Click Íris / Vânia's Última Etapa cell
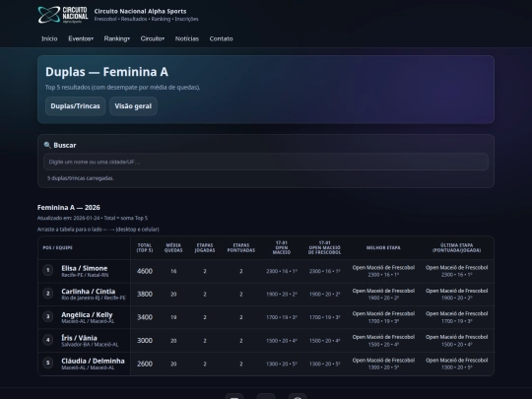 click(457, 340)
